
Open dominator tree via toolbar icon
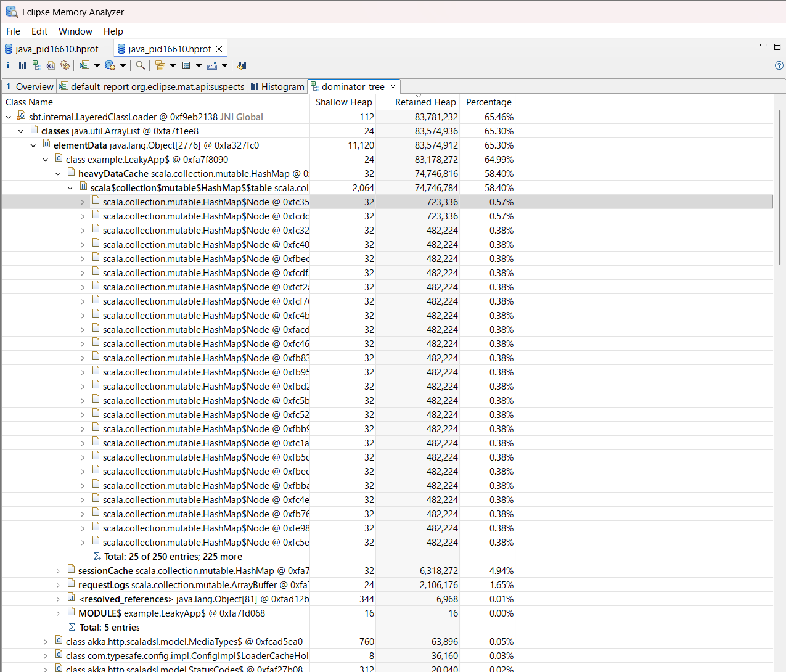point(37,65)
